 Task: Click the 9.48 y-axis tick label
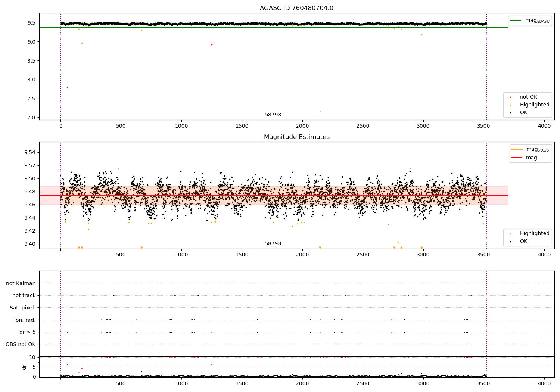(x=30, y=192)
